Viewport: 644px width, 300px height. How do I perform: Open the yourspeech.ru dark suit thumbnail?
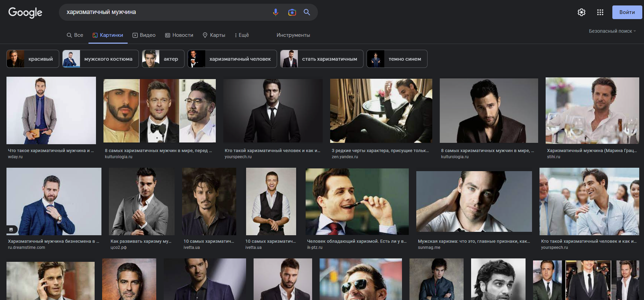[x=273, y=111]
